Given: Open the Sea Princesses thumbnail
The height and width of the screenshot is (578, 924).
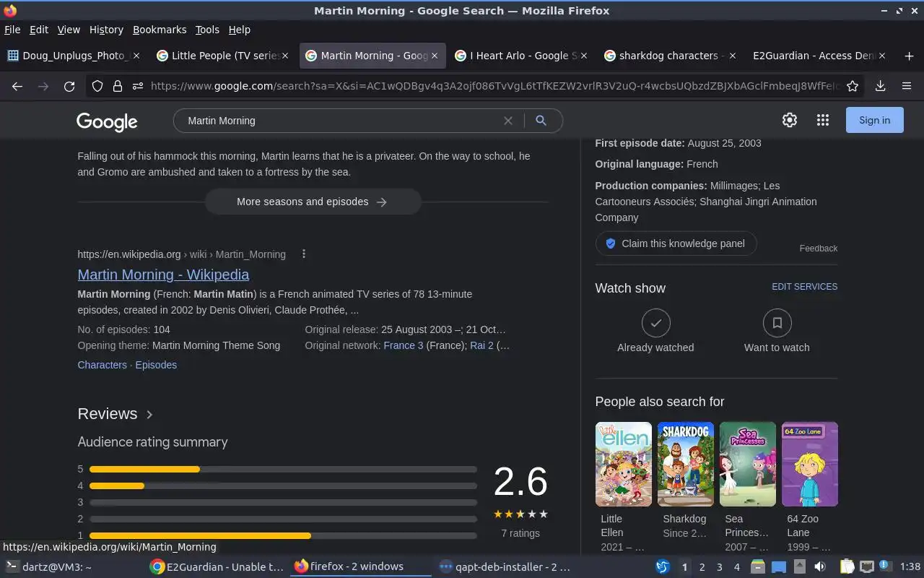Looking at the screenshot, I should coord(747,464).
